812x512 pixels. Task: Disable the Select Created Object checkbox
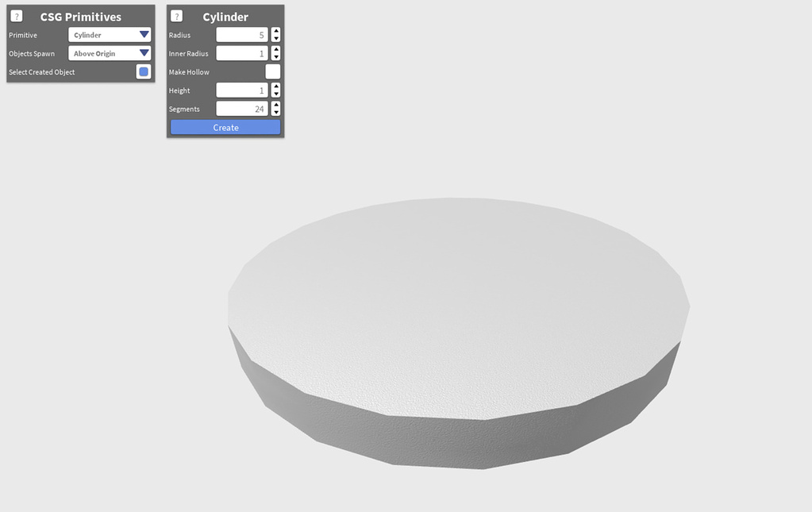(143, 71)
